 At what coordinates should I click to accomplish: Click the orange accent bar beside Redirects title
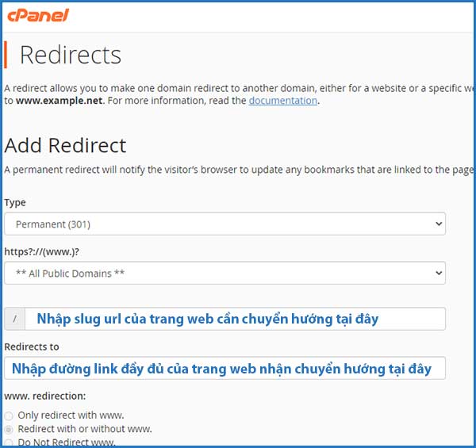pos(6,55)
